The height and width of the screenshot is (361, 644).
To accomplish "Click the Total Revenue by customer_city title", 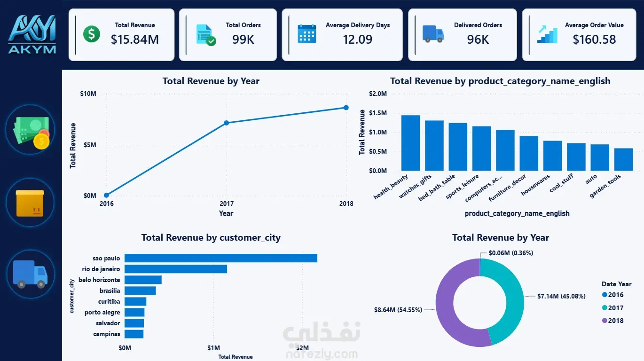I will (x=211, y=238).
